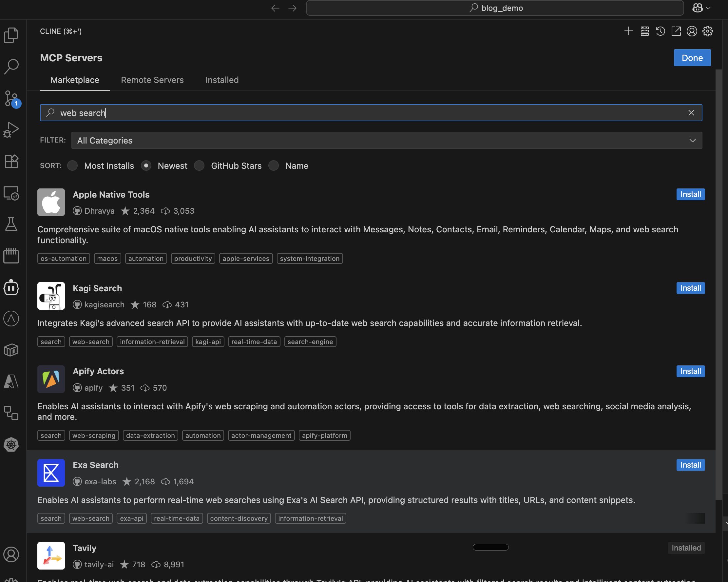This screenshot has width=728, height=582.
Task: Open the apify GitHub link
Action: 87,388
